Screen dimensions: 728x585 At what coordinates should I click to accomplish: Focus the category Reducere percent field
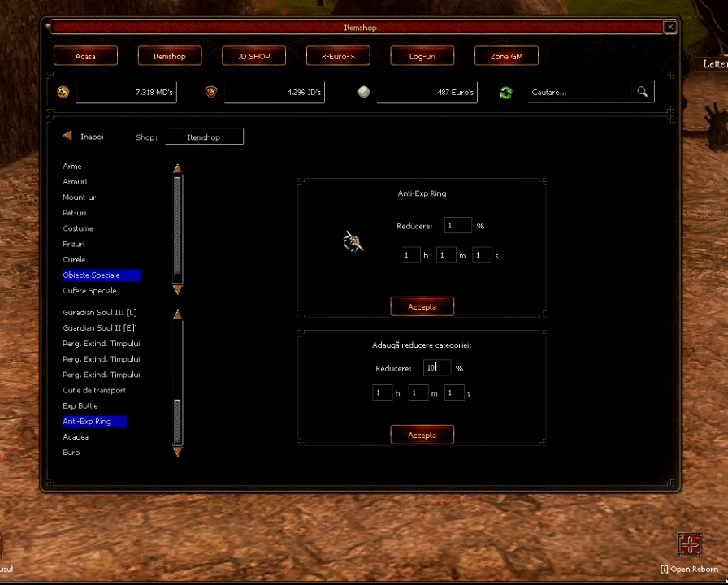[437, 367]
